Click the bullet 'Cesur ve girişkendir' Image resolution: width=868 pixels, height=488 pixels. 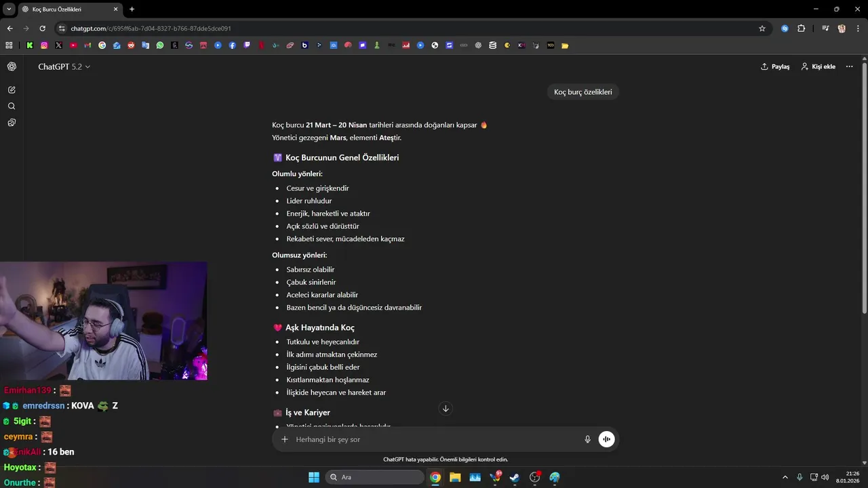pos(317,188)
